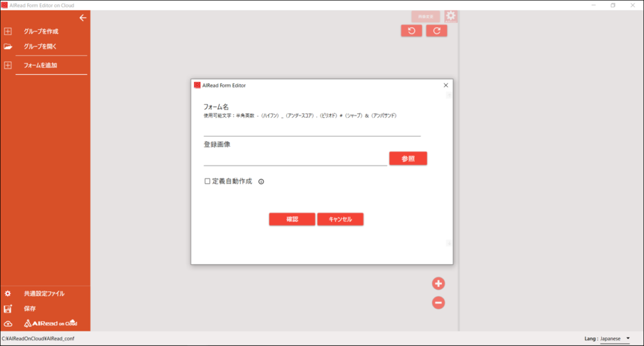Enable the 定義自動作成 checkbox
Screen dimensions: 644x346
point(208,181)
